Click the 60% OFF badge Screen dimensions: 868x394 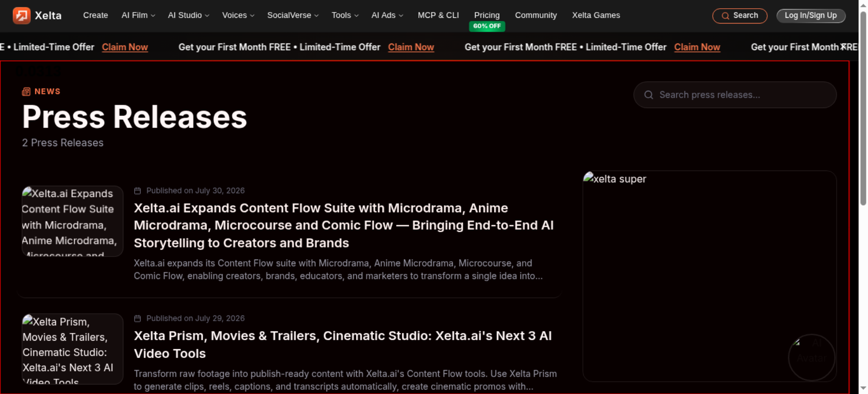(x=487, y=26)
